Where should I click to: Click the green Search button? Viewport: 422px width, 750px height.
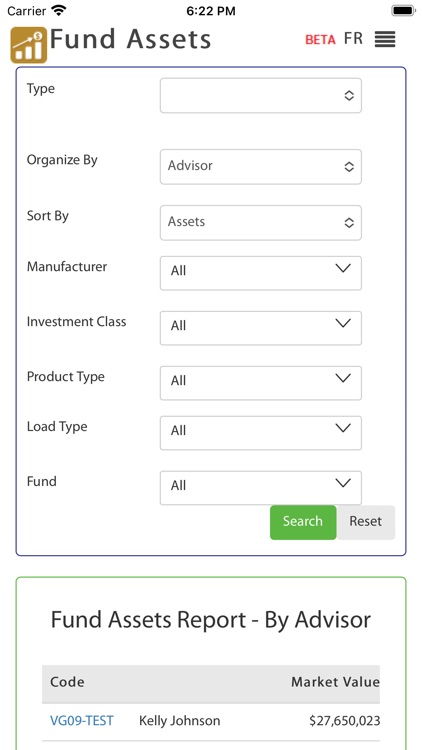303,522
